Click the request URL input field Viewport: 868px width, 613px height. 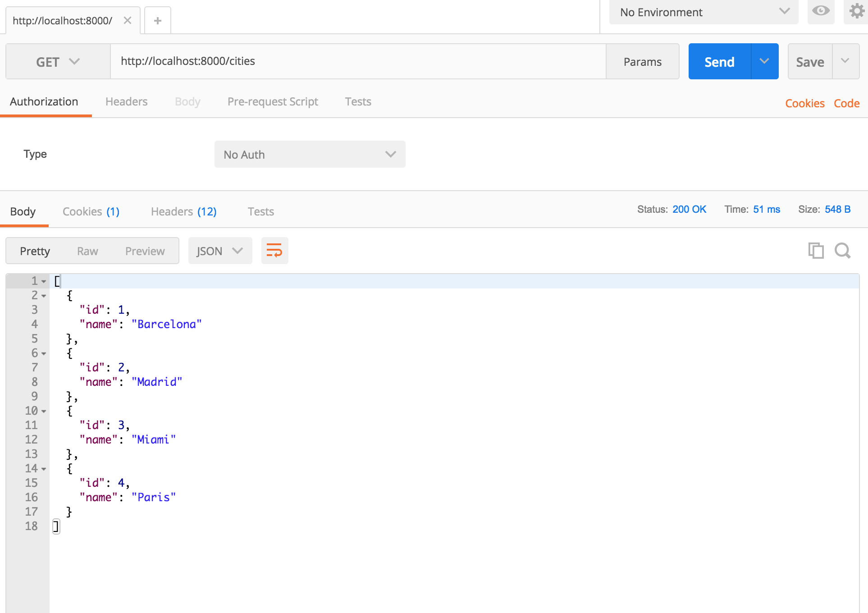pos(358,61)
